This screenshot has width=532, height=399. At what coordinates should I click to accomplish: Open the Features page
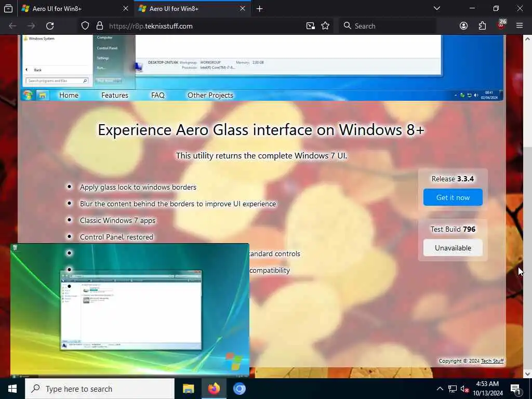[x=115, y=96]
